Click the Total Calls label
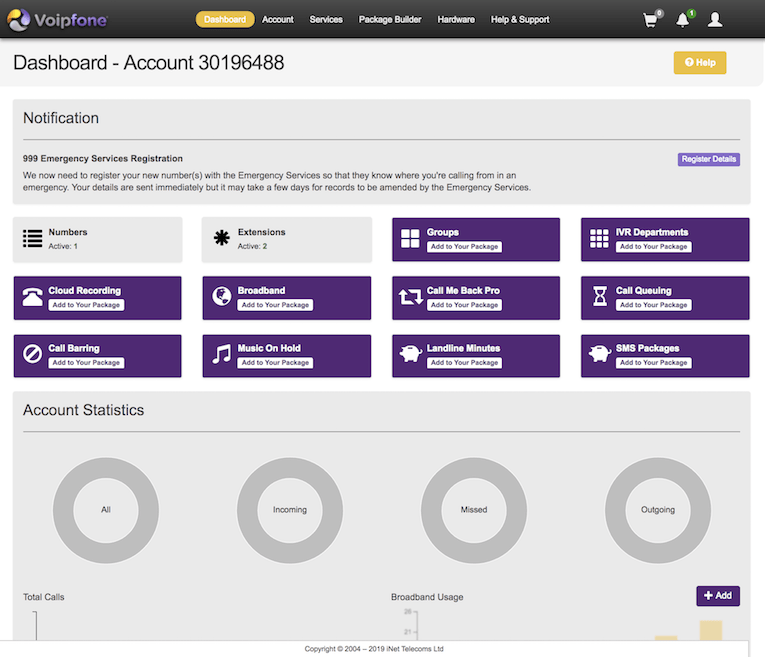 tap(43, 597)
